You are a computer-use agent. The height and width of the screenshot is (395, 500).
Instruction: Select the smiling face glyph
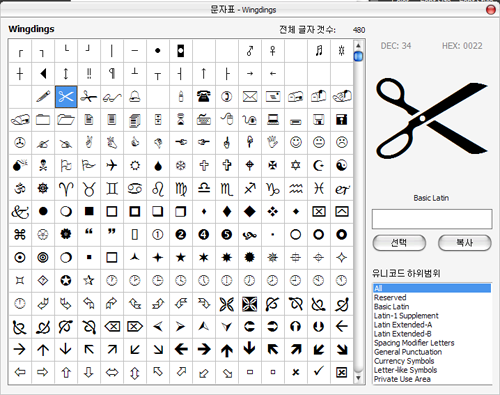click(296, 143)
